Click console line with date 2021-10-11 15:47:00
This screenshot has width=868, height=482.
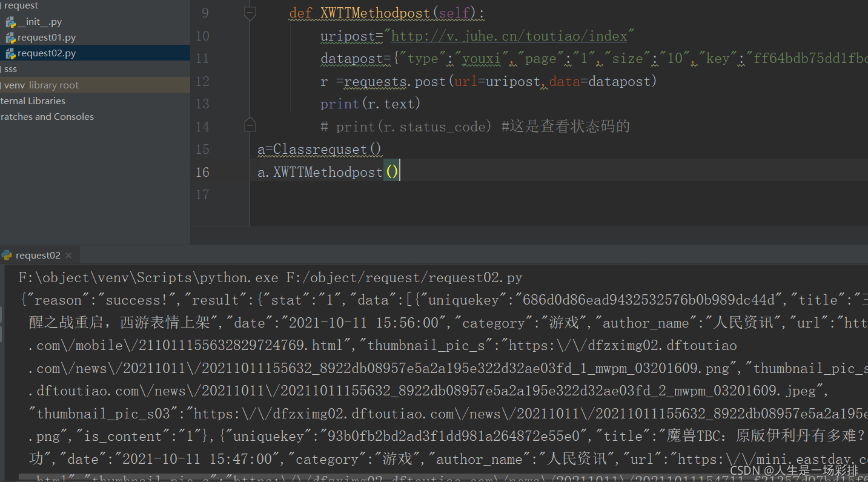(x=448, y=459)
